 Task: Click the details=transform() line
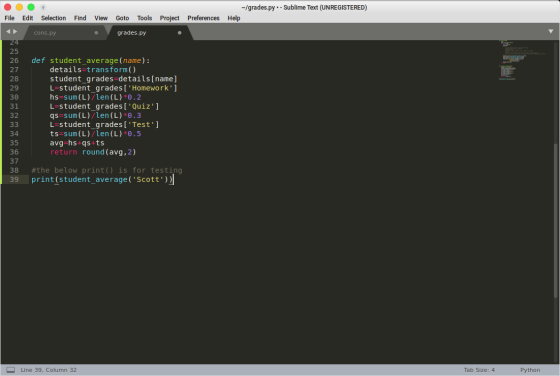pos(93,70)
